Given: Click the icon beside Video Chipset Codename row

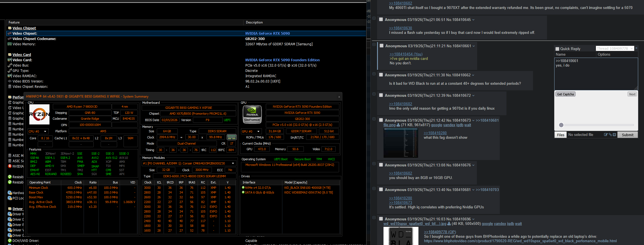Looking at the screenshot, I should pyautogui.click(x=10, y=39).
